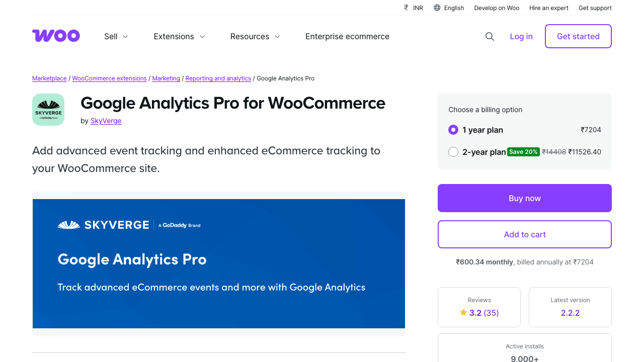
Task: Click the globe icon next to English
Action: [437, 8]
